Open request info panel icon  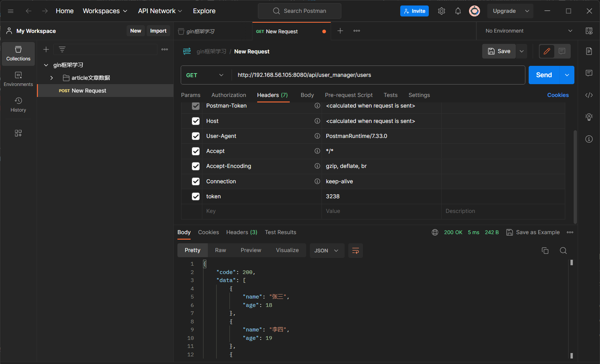point(589,139)
